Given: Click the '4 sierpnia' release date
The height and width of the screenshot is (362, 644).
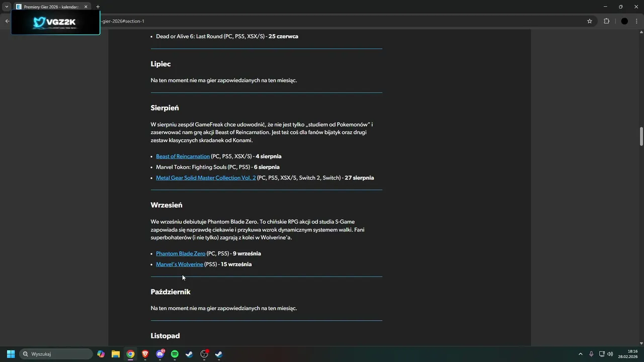Looking at the screenshot, I should pos(269,156).
